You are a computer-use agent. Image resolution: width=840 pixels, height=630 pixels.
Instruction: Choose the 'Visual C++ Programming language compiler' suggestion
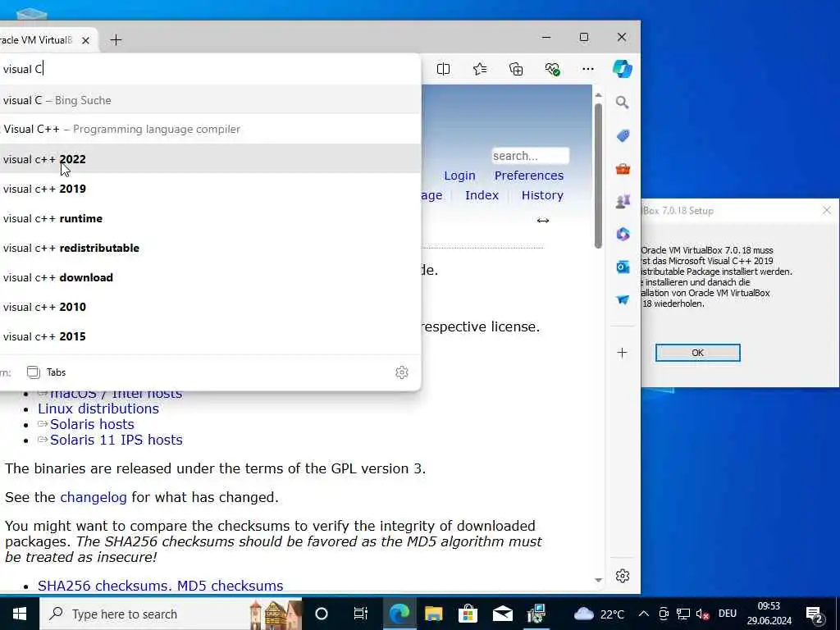(x=210, y=129)
